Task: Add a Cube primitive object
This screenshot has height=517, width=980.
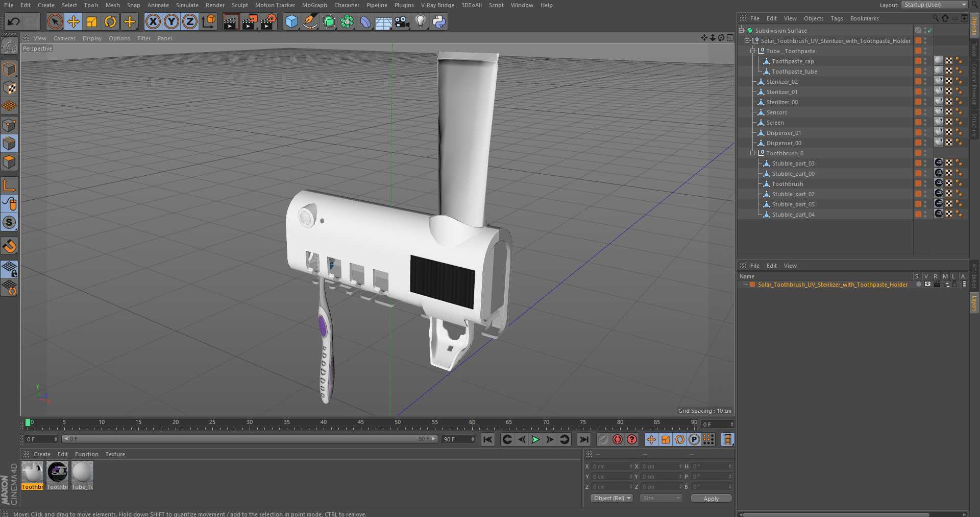Action: [291, 21]
